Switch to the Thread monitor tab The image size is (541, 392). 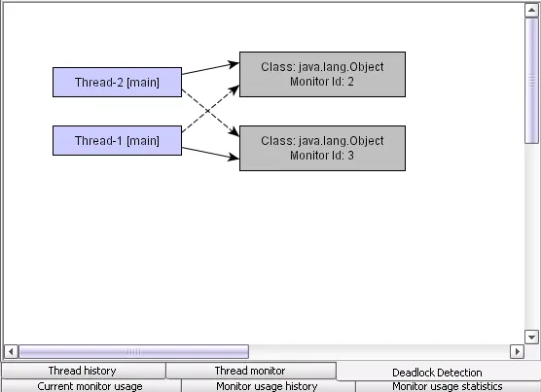[x=251, y=371]
